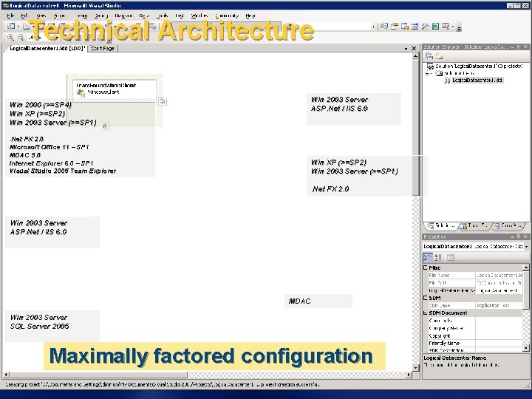Toggle Alphabetical sort in Properties

tap(437, 257)
